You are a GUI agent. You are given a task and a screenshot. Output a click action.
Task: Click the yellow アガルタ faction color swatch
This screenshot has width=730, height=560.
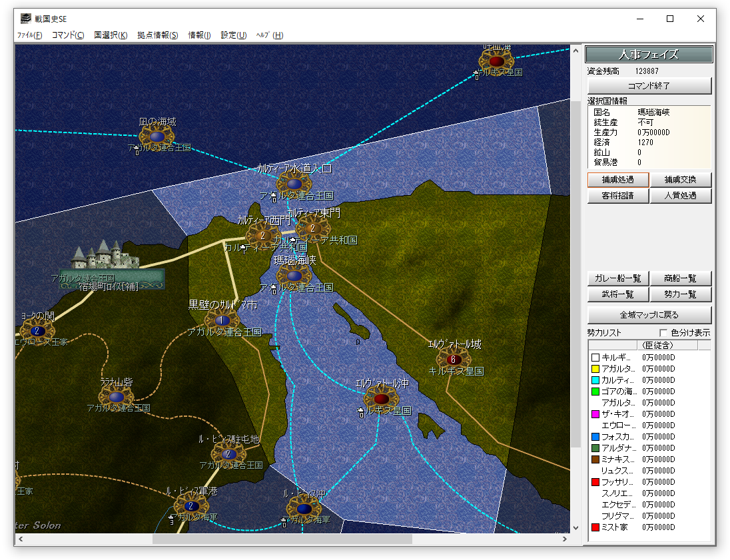595,369
